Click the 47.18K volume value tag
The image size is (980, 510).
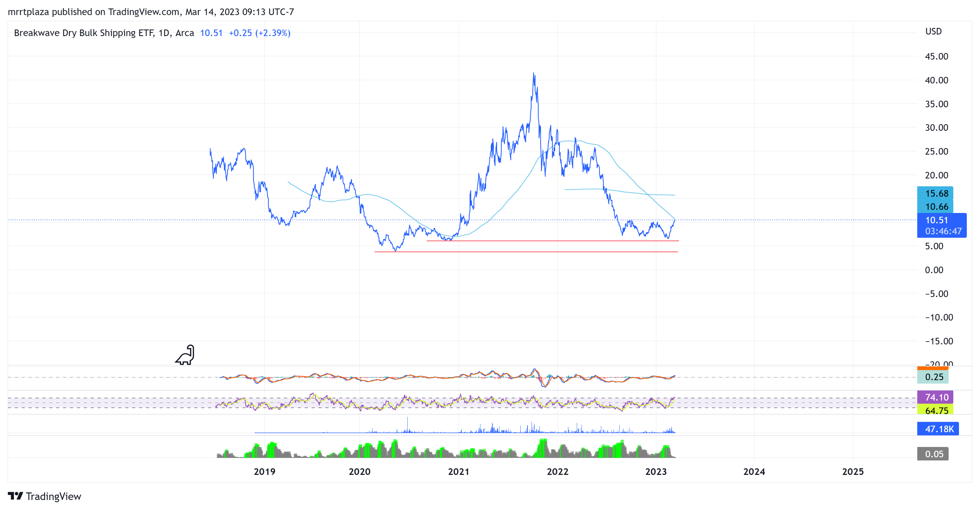938,429
